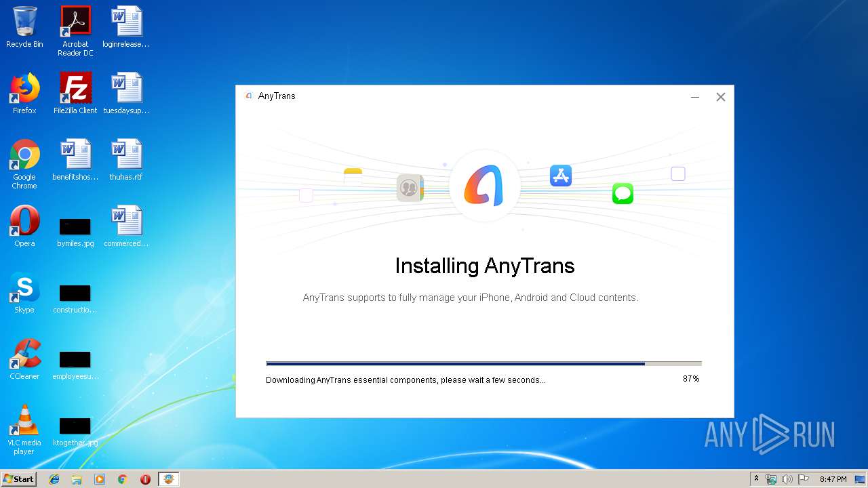Click the Contacts icon in installer
The image size is (868, 488).
click(x=410, y=188)
